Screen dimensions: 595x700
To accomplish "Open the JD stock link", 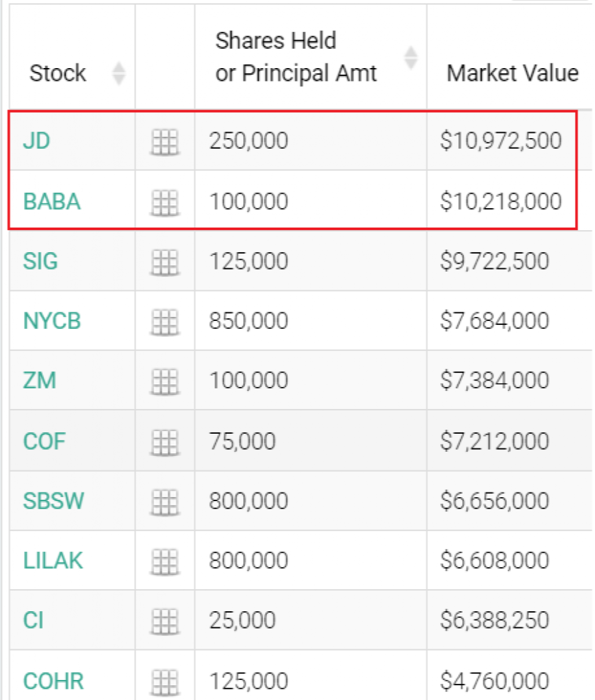I will point(37,141).
